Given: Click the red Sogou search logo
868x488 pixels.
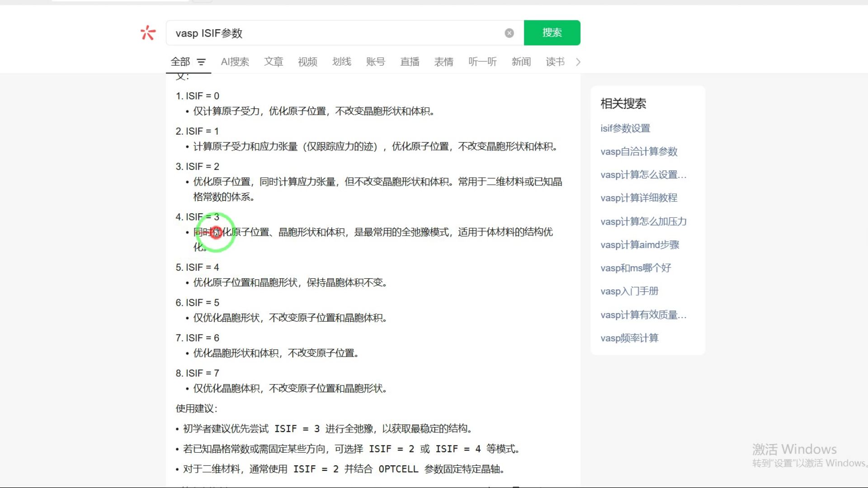Looking at the screenshot, I should (x=148, y=33).
